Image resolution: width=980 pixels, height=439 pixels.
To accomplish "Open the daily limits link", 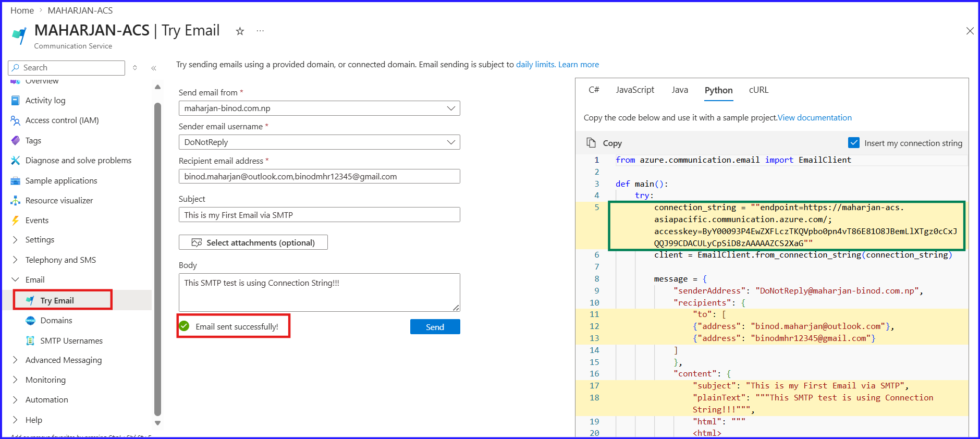I will click(x=535, y=65).
